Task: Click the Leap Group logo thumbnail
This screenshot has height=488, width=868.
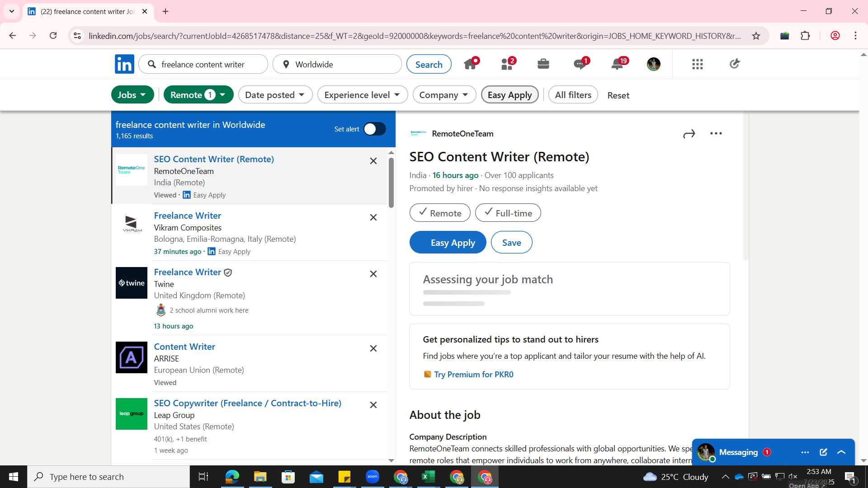Action: click(132, 414)
